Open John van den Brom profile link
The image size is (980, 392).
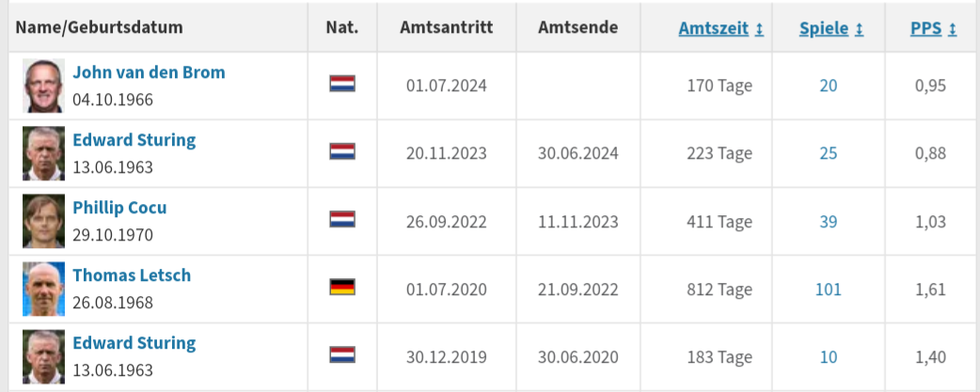[149, 72]
